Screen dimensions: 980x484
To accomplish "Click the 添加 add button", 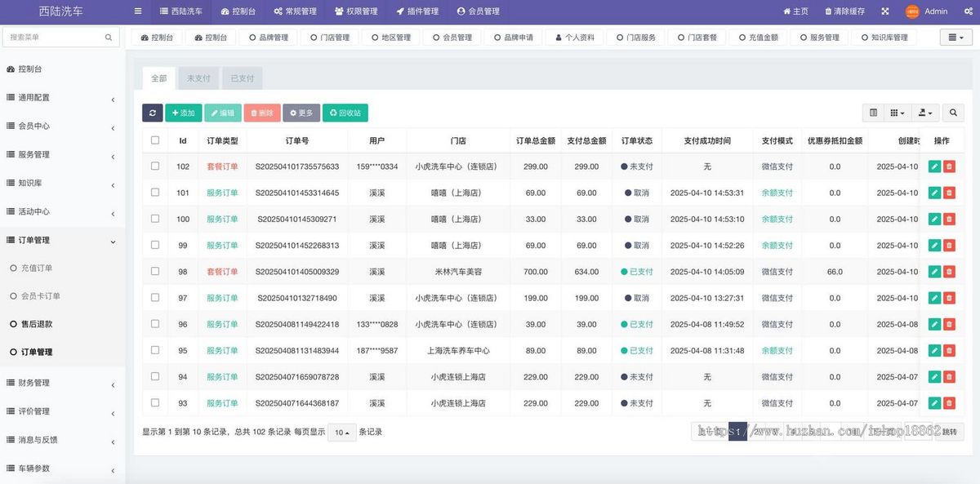I will click(184, 113).
